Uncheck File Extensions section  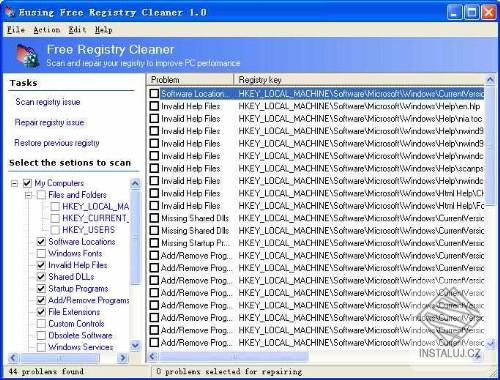point(41,312)
